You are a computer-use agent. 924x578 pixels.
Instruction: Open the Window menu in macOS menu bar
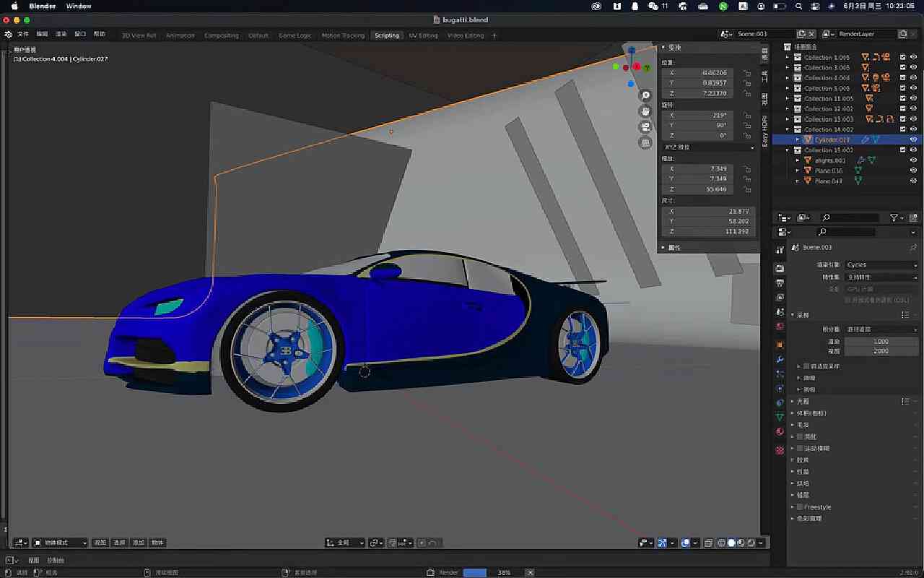point(79,6)
